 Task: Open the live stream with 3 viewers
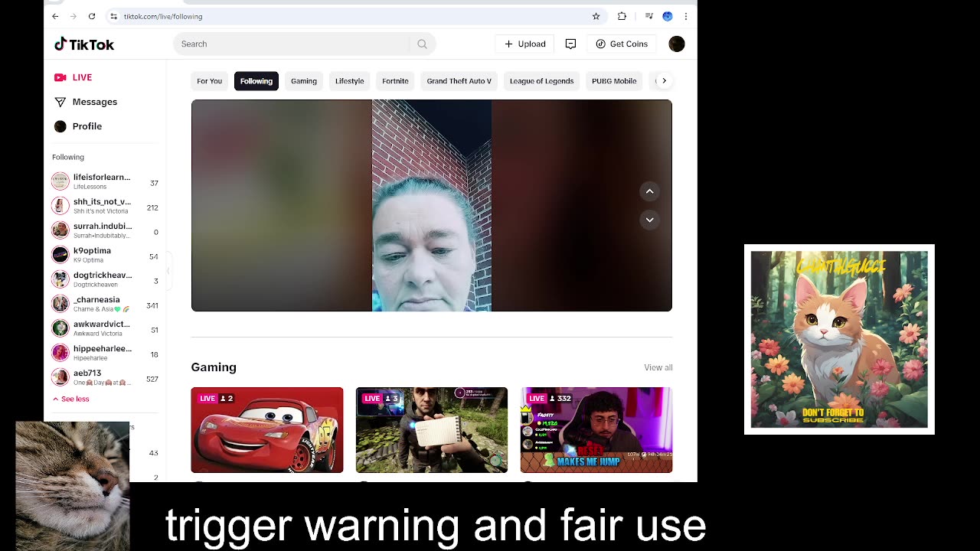coord(432,430)
